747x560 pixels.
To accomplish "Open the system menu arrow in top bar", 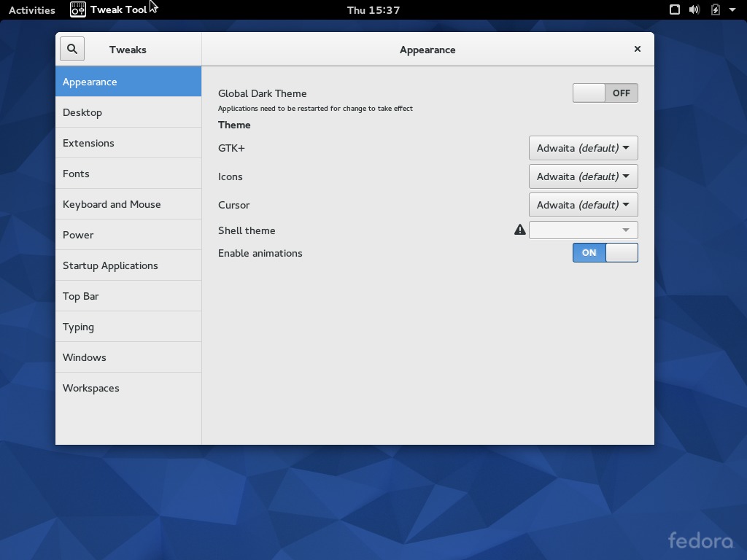I will click(x=732, y=9).
